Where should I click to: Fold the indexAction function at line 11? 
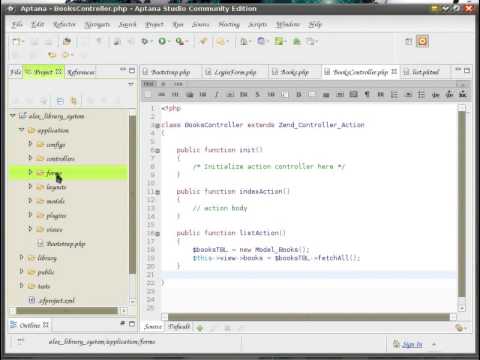click(158, 192)
